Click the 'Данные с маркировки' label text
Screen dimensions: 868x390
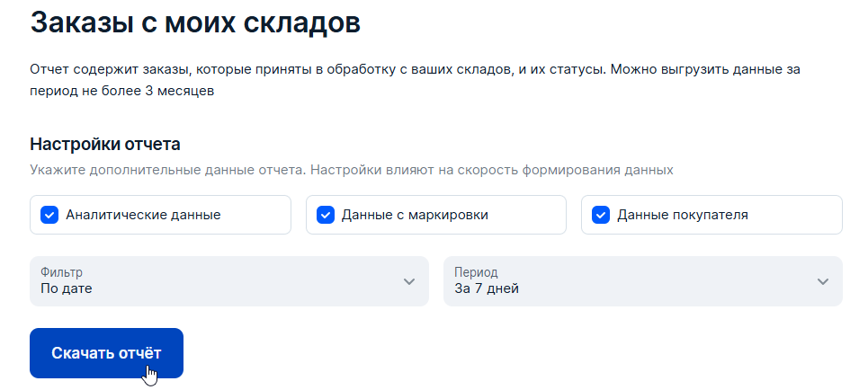click(416, 215)
